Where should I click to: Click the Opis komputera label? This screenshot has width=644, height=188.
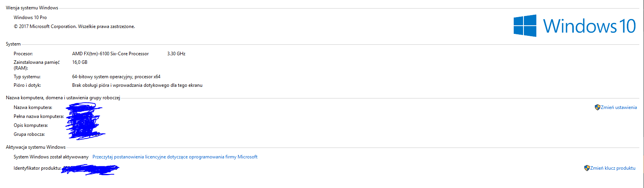31,125
